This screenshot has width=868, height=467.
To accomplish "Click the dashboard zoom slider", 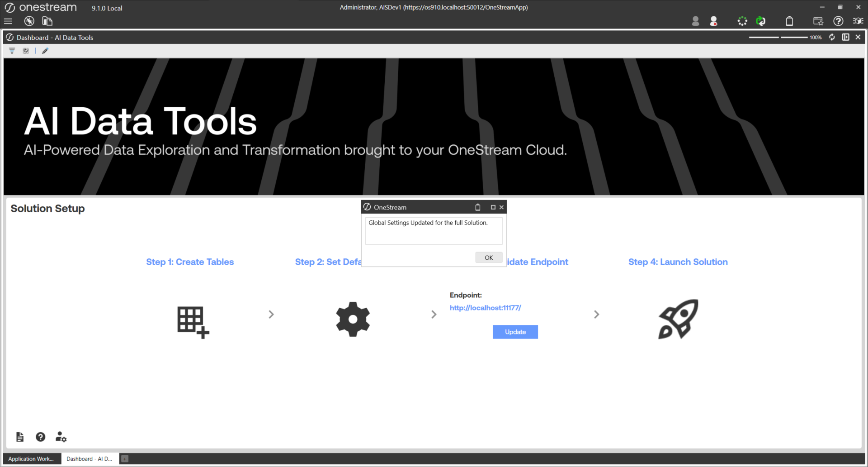I will [778, 37].
